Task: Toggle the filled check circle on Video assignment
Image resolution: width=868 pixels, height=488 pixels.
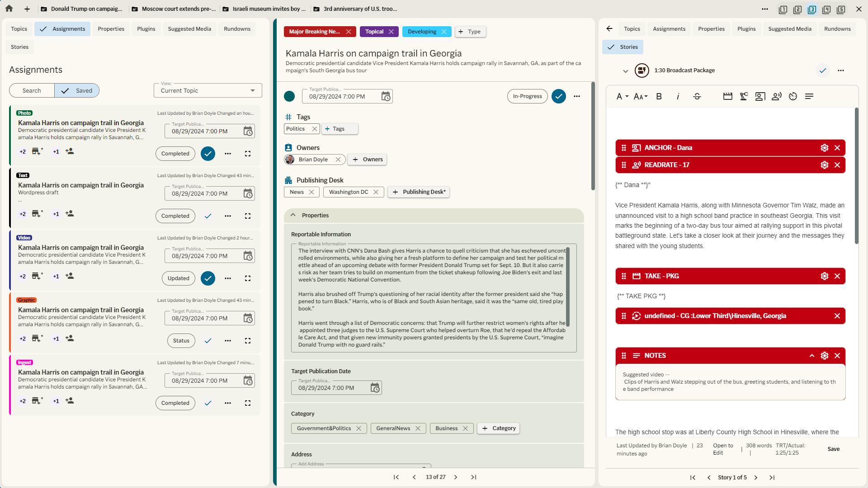Action: (208, 278)
